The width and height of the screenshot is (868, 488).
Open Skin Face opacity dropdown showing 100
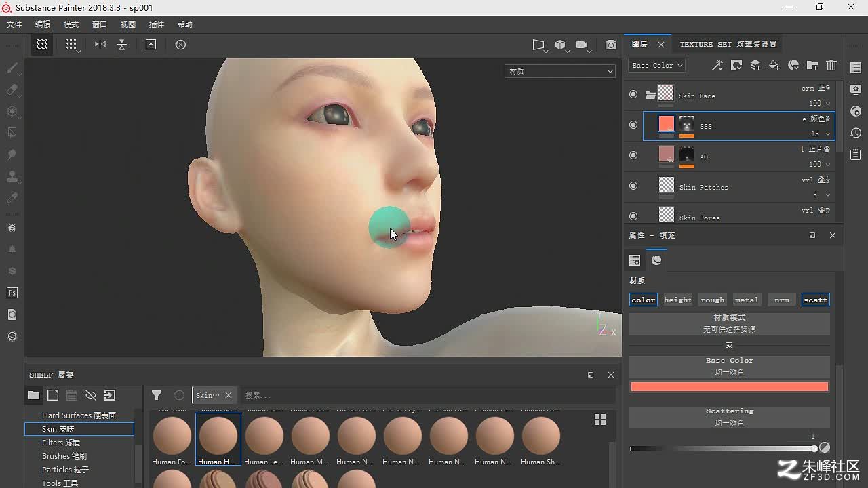820,103
